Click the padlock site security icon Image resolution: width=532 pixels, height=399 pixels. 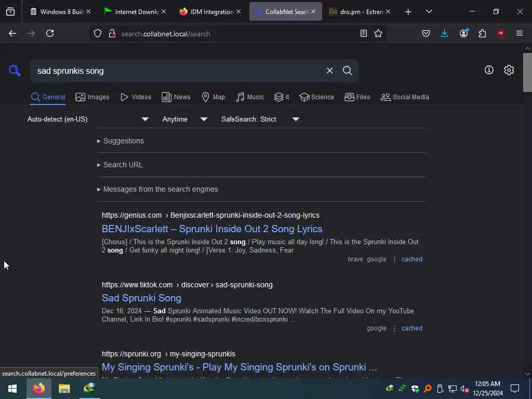pos(112,34)
